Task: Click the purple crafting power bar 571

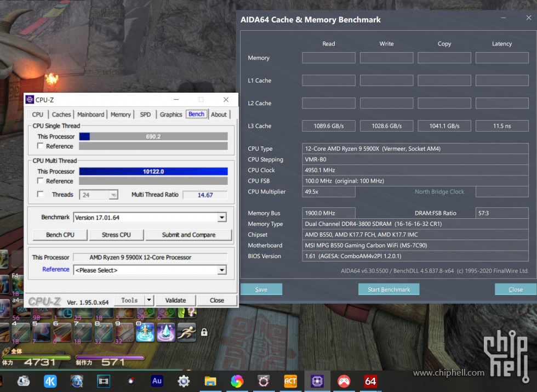Action: [x=110, y=357]
